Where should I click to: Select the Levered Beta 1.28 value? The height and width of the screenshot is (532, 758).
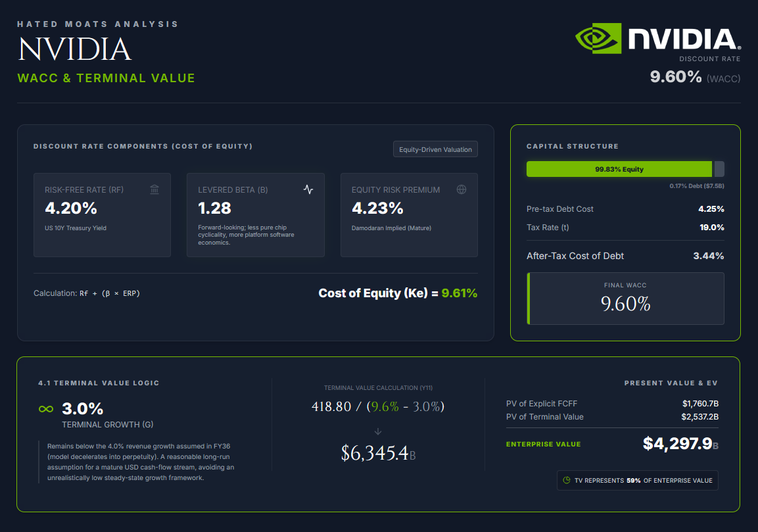(214, 208)
